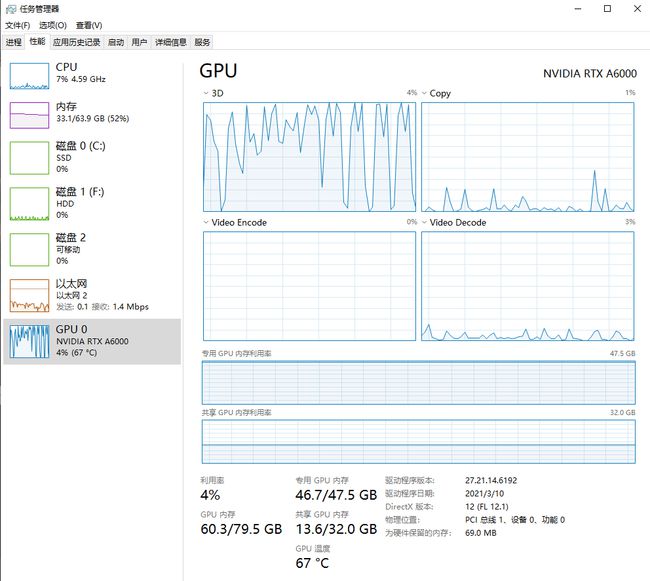Expand the 3D graph engine dropdown
The width and height of the screenshot is (650, 581).
pos(207,93)
